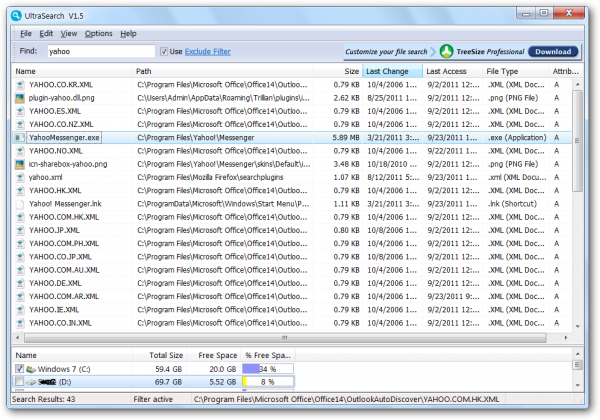Click the Find search input field
Screen dimensions: 600x420
click(101, 51)
